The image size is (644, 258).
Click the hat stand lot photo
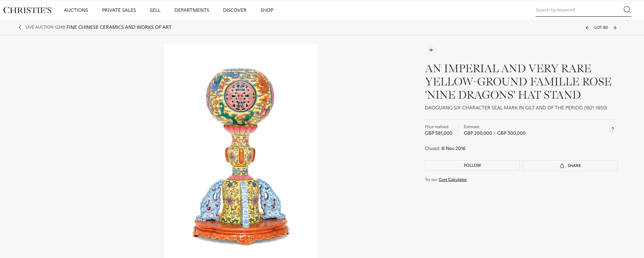(x=241, y=149)
